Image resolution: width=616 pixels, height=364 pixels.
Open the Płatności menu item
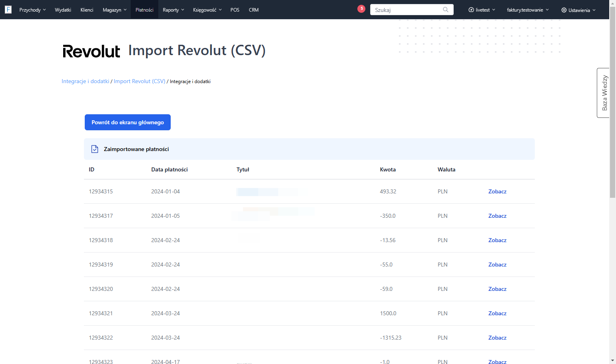[144, 10]
